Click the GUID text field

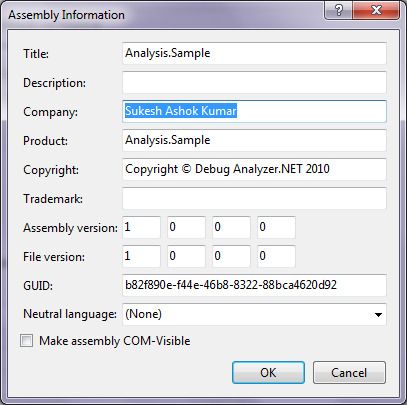[x=254, y=285]
